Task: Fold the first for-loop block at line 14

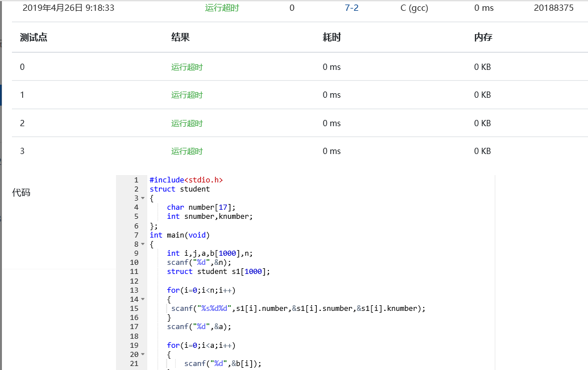Action: 143,299
